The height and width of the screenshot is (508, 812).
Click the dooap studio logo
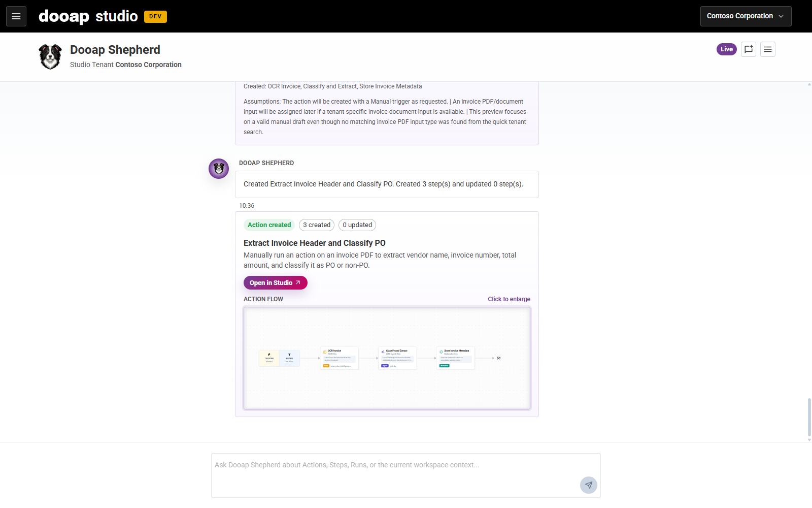click(x=88, y=16)
